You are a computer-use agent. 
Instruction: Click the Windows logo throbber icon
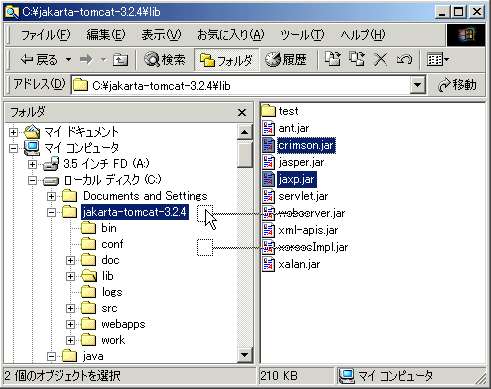[466, 35]
